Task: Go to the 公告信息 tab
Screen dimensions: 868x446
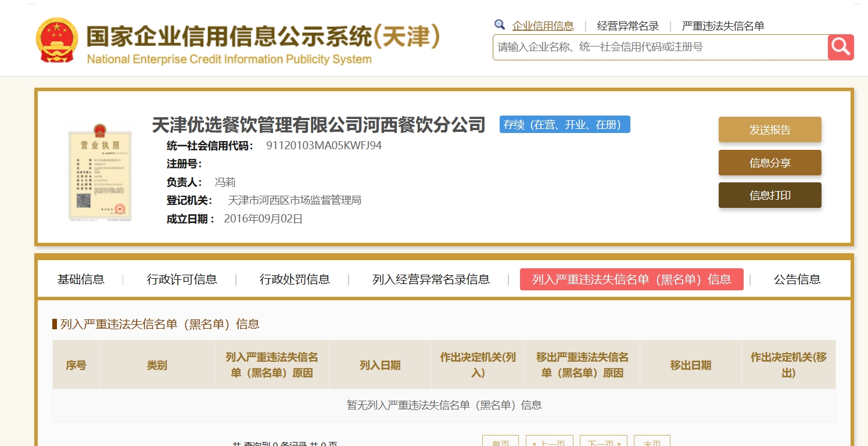Action: [x=797, y=279]
